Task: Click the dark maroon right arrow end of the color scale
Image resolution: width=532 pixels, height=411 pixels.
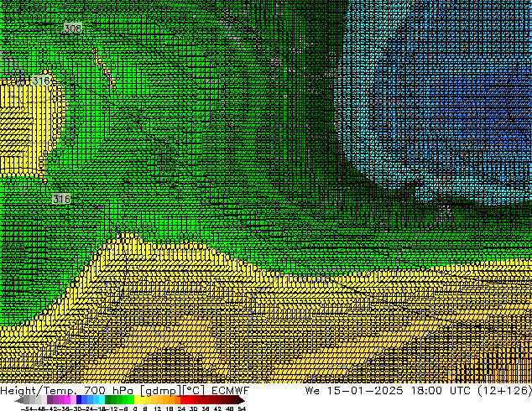Action: click(242, 400)
